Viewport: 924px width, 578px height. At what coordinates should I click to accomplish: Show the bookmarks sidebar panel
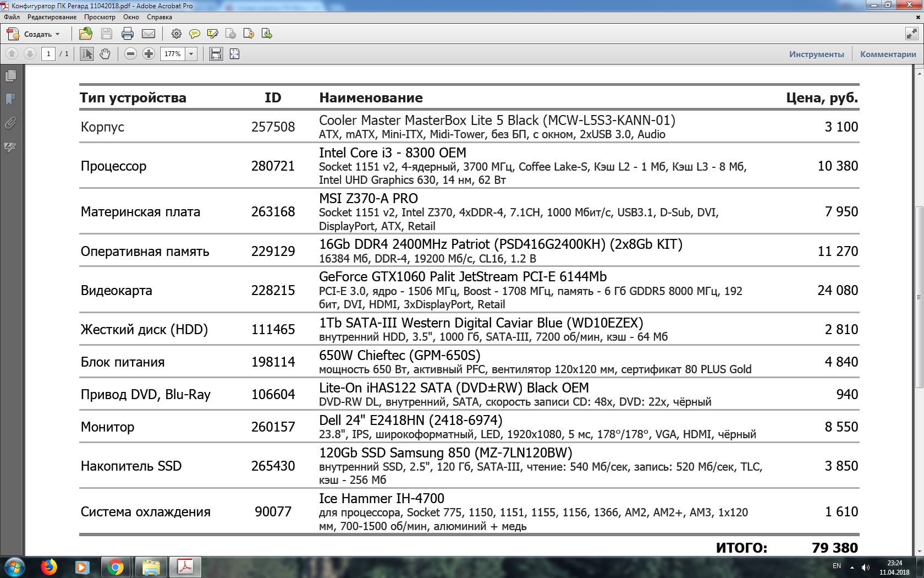[x=10, y=99]
